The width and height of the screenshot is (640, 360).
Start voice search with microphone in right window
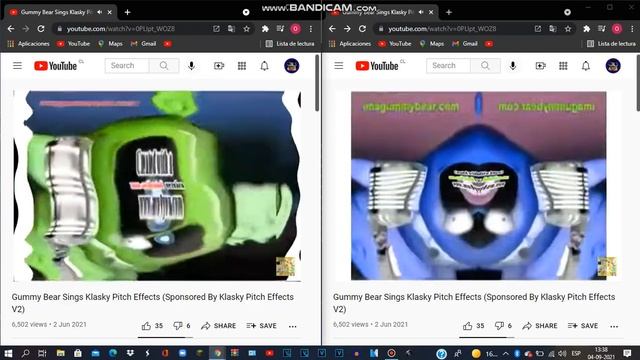tap(513, 66)
